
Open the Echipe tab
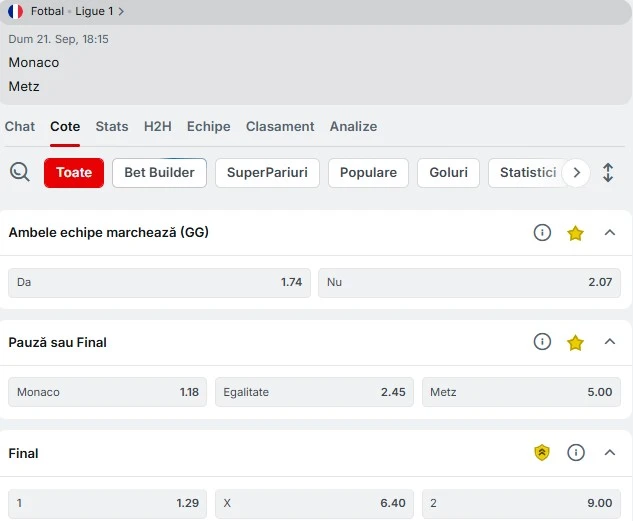point(209,126)
